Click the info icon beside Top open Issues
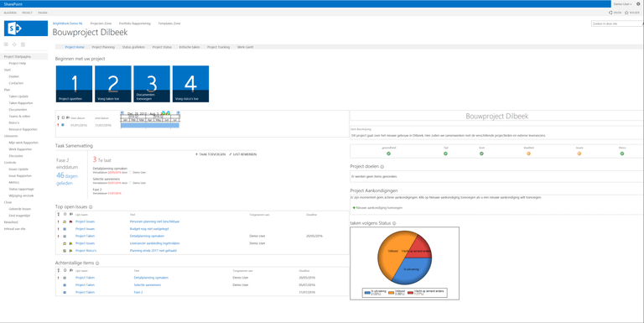This screenshot has width=644, height=323. coord(91,207)
